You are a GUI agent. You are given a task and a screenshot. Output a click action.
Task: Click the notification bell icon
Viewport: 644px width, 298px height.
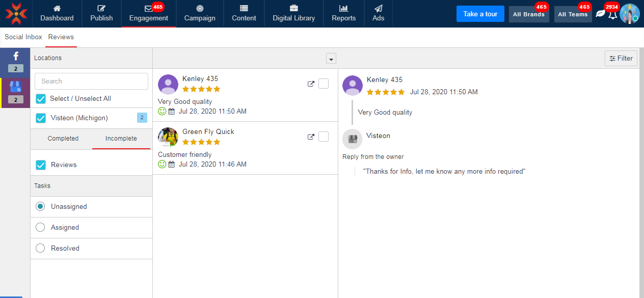tap(612, 14)
